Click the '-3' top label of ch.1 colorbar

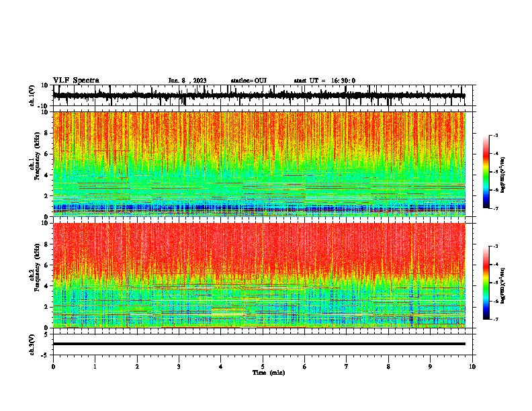click(x=496, y=136)
